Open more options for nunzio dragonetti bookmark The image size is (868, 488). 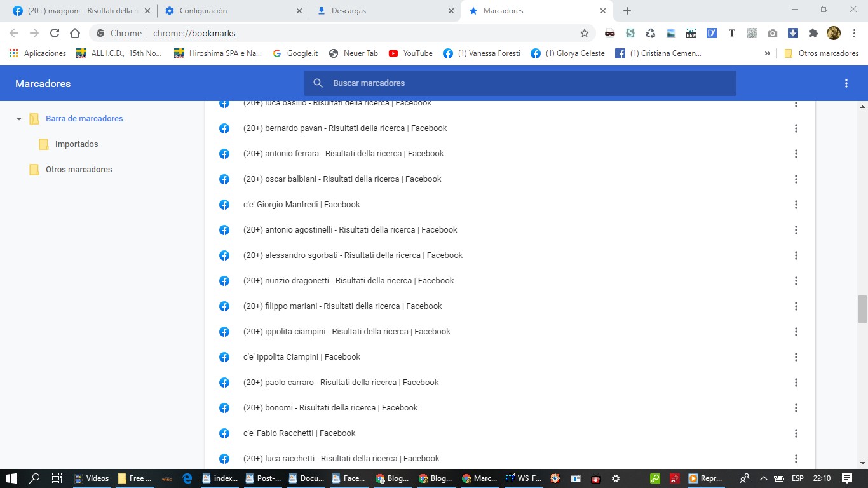pyautogui.click(x=796, y=281)
